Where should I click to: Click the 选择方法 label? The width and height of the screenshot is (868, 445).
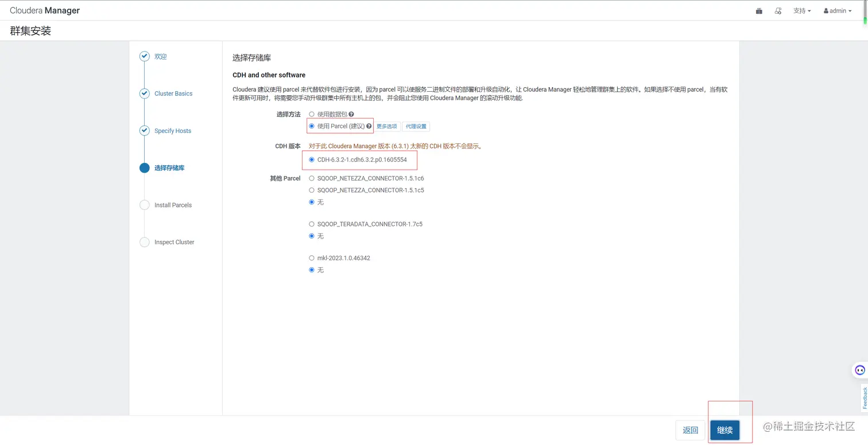(x=289, y=114)
